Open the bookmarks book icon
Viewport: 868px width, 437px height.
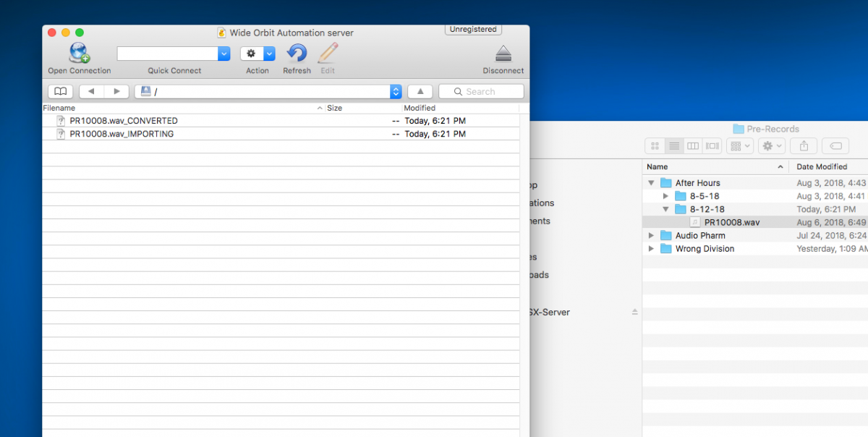[x=61, y=91]
